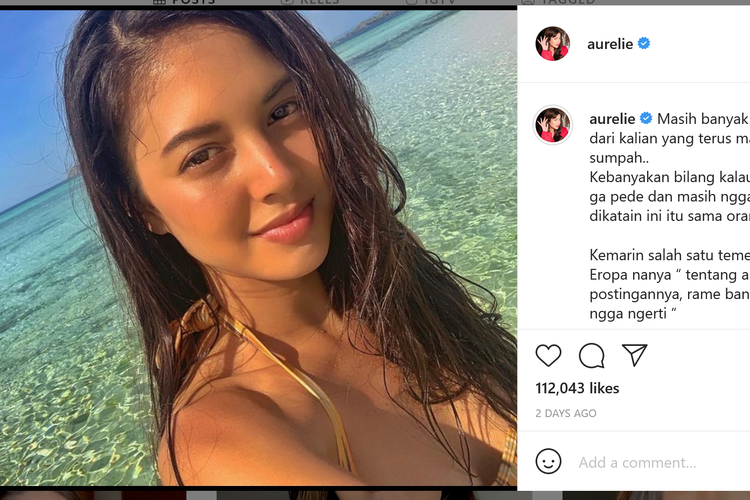Click the verified badge beside caption username
Screen dimensions: 750x500
point(646,118)
